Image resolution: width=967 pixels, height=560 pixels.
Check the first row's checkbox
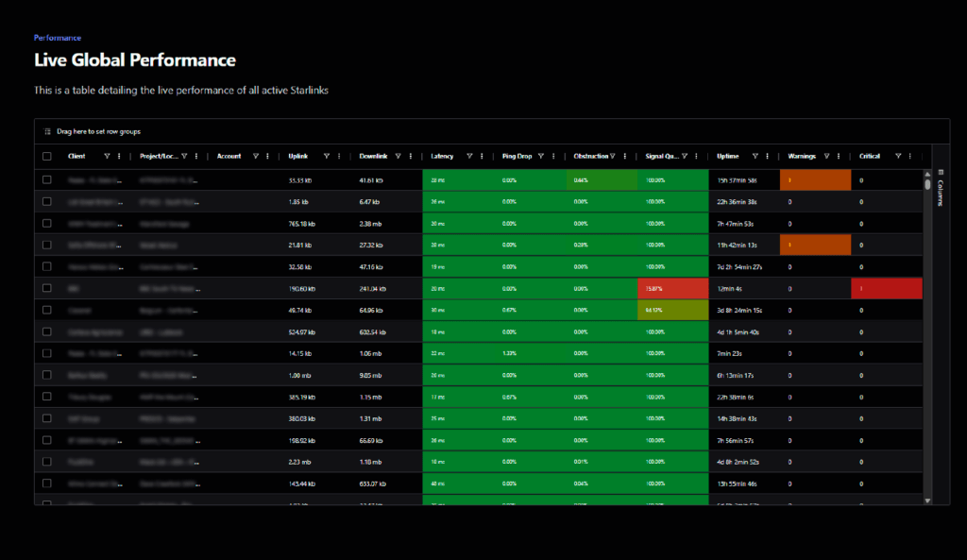[x=47, y=178]
